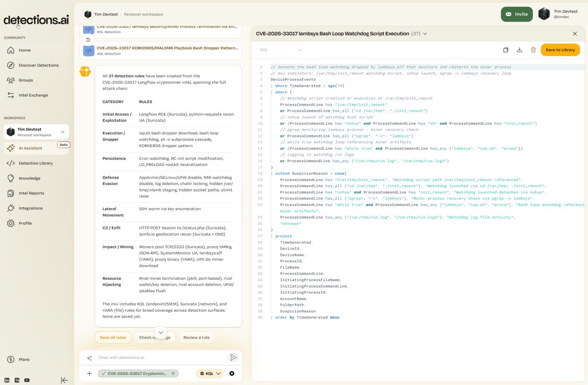Viewport: 588px width, 385px height.
Task: Download the detection rule
Action: pyautogui.click(x=520, y=50)
